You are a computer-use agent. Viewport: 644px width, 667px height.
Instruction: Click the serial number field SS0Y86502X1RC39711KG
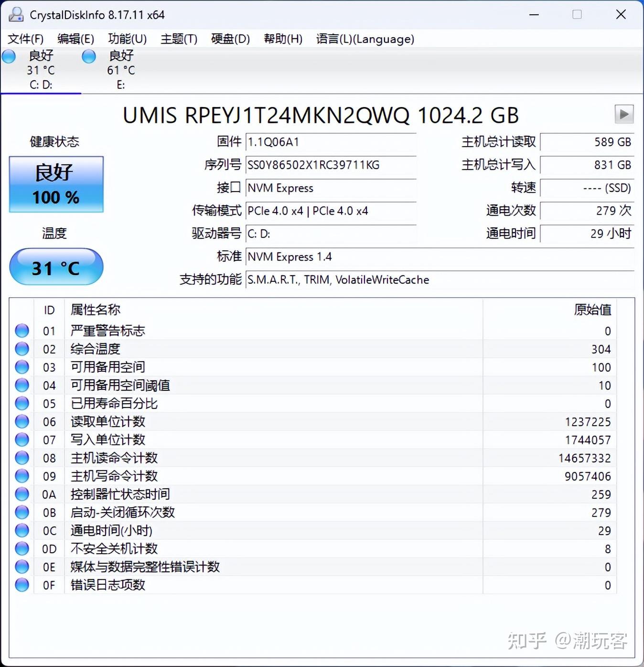(x=331, y=165)
